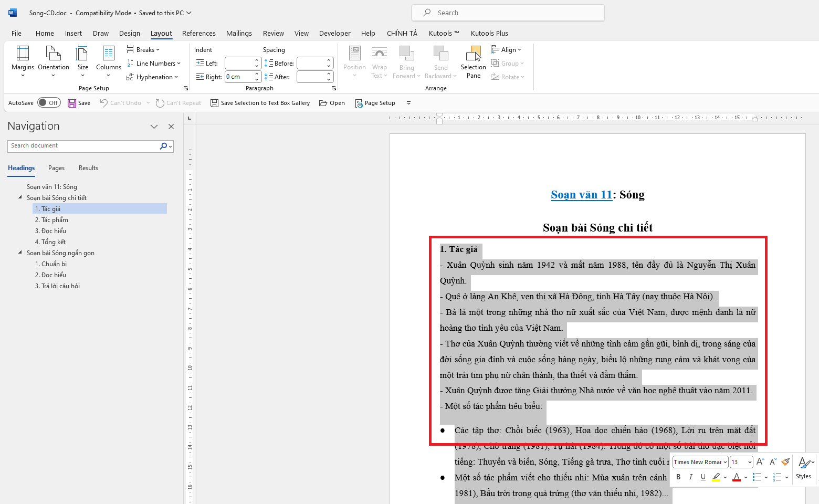Click the Numbering list icon
Image resolution: width=819 pixels, height=504 pixels.
[x=778, y=477]
